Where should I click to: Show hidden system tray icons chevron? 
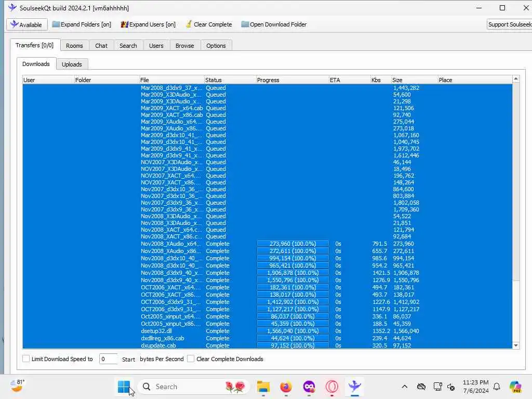click(x=404, y=387)
